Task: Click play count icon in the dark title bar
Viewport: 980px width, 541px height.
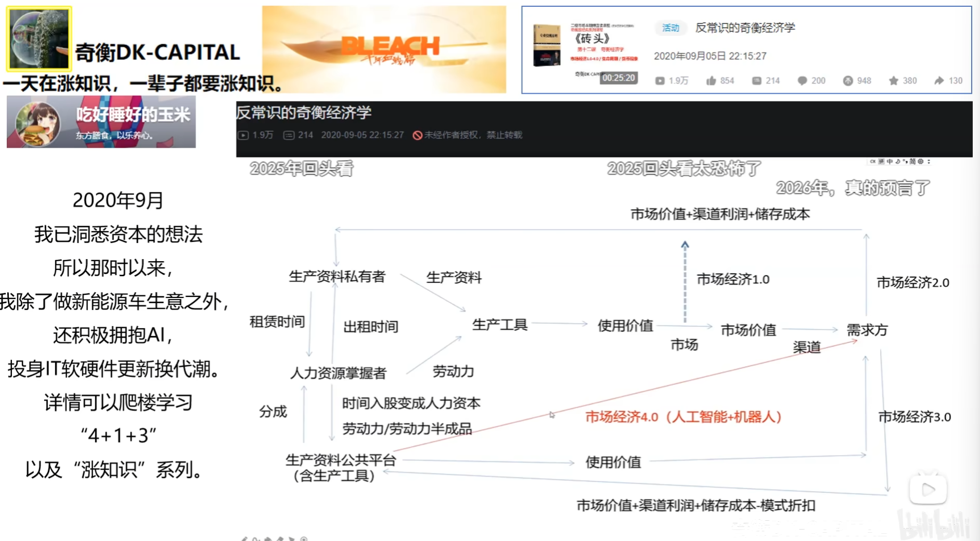Action: tap(243, 135)
